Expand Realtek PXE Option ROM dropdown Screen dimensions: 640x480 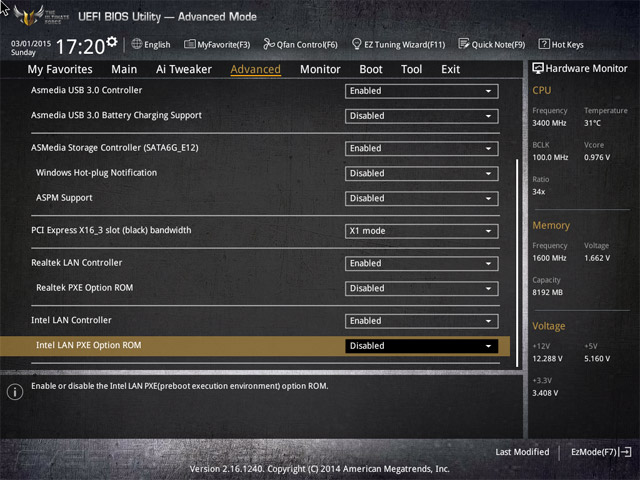click(x=422, y=289)
